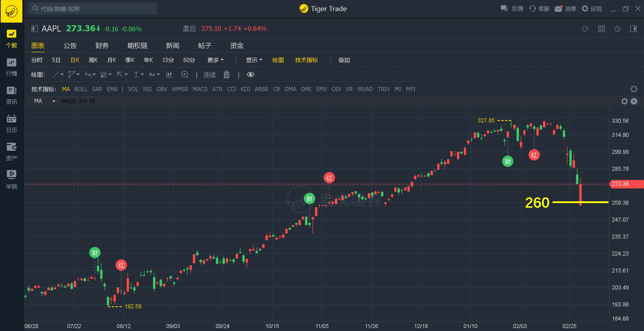Open the 日历 calendar sidebar icon
This screenshot has width=644, height=331.
point(11,123)
